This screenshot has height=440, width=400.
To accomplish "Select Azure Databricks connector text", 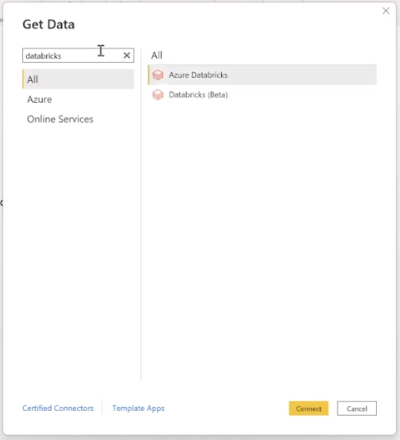I will click(198, 75).
